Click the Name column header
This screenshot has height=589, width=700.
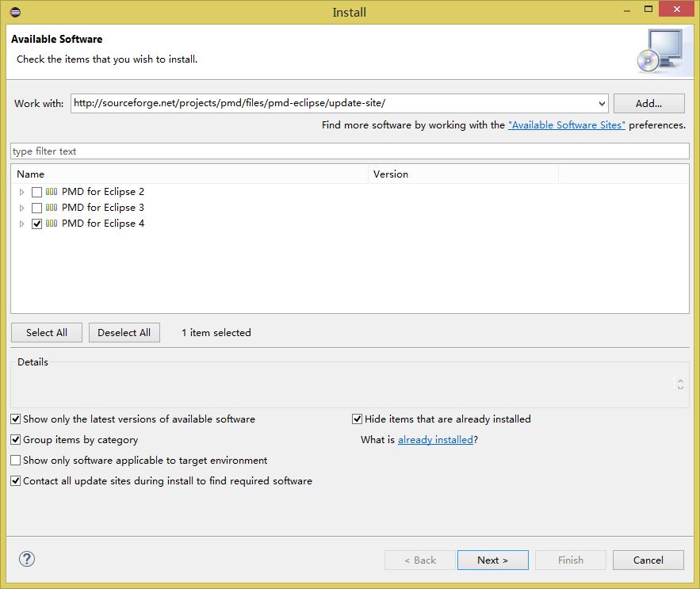point(189,174)
